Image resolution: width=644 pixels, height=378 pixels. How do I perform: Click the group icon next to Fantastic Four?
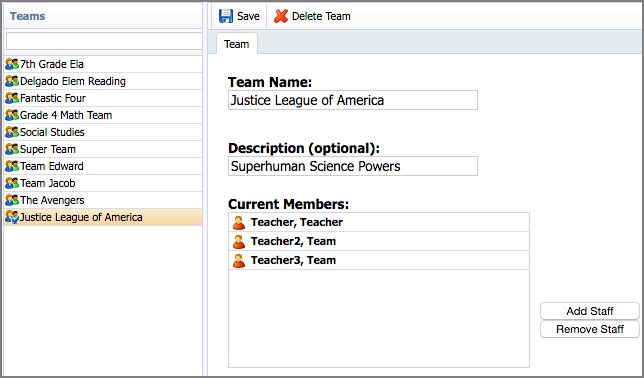click(x=12, y=98)
